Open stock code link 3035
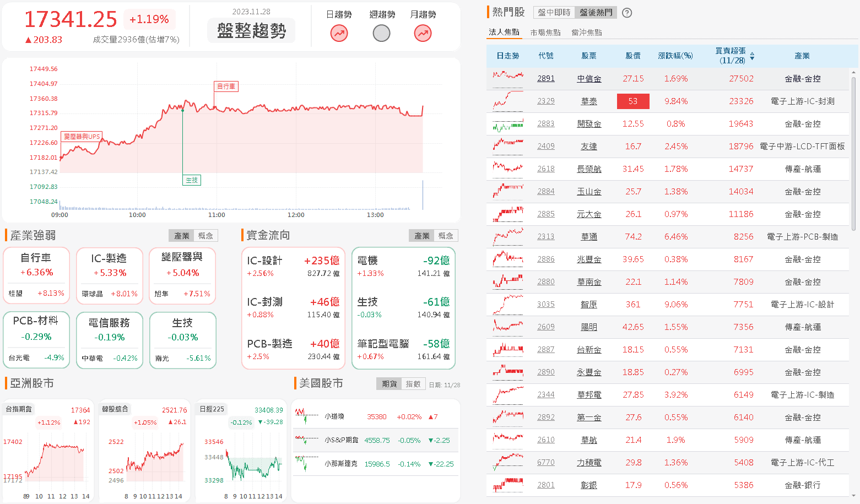Image resolution: width=860 pixels, height=504 pixels. [x=546, y=305]
